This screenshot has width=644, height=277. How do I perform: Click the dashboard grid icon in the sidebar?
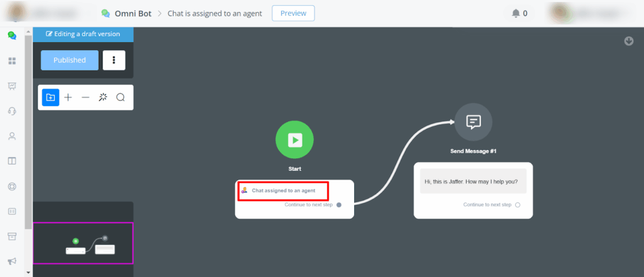click(x=11, y=61)
